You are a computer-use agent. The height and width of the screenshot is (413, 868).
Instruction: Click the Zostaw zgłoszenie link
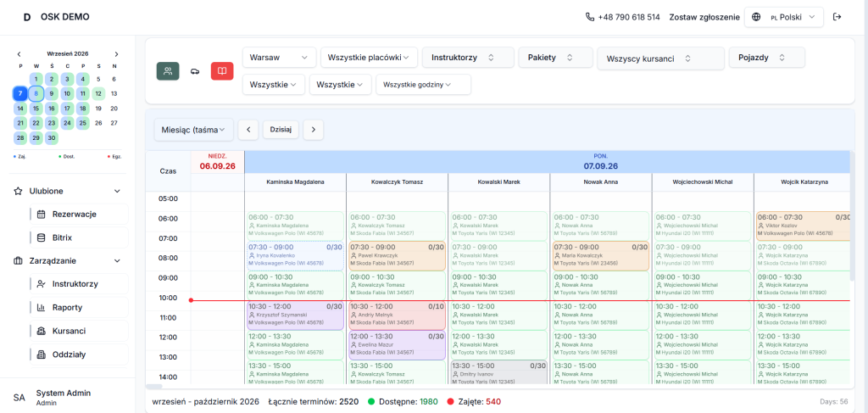point(704,17)
